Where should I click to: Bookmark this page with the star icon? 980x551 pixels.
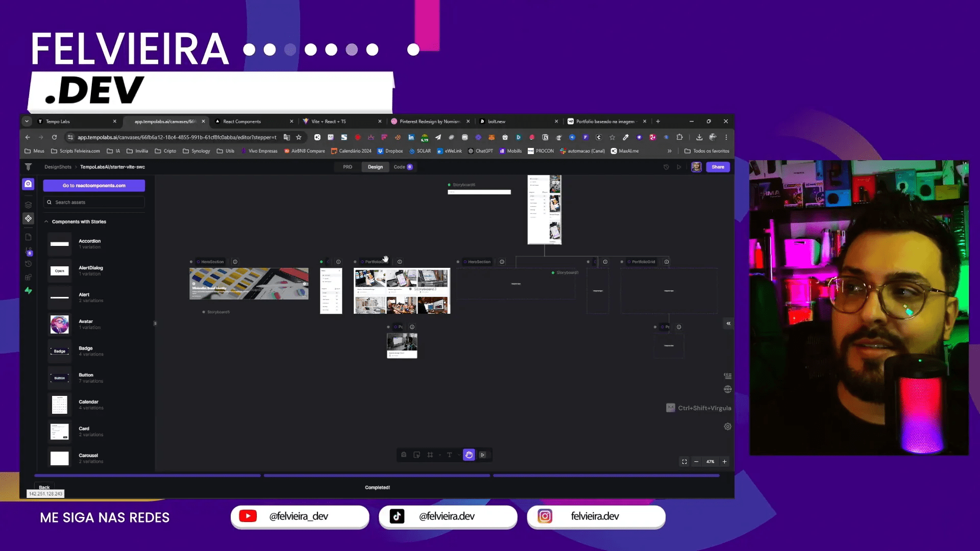[299, 137]
